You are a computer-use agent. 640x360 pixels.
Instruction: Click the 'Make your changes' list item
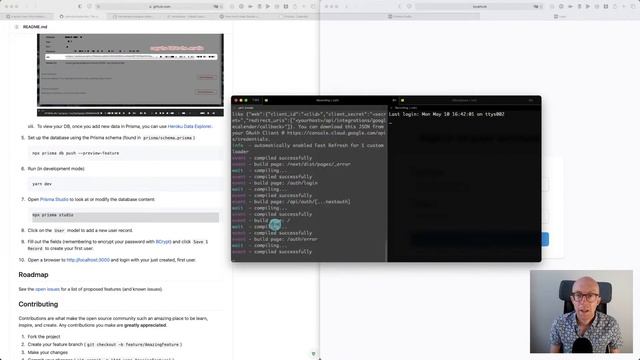[x=48, y=353]
